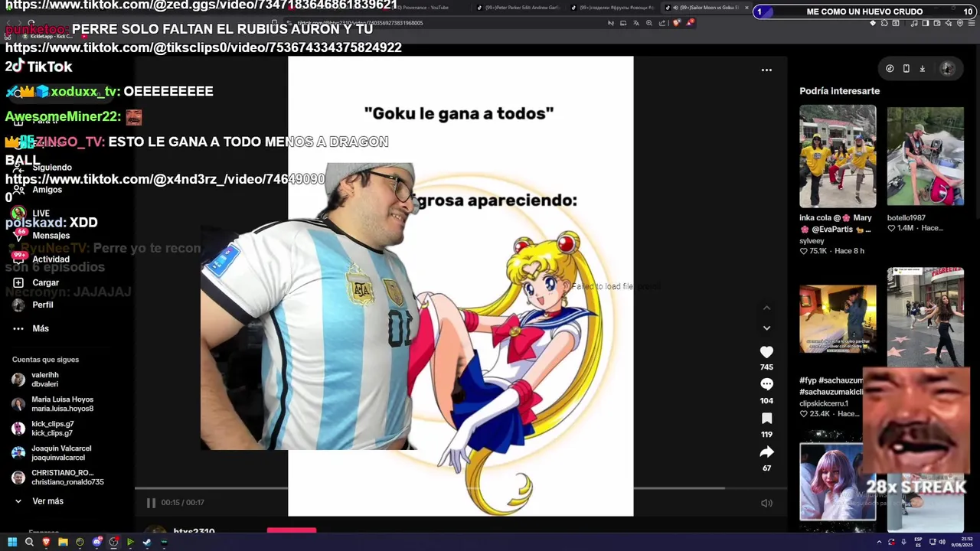
Task: Open File Explorer from taskbar
Action: 63,542
